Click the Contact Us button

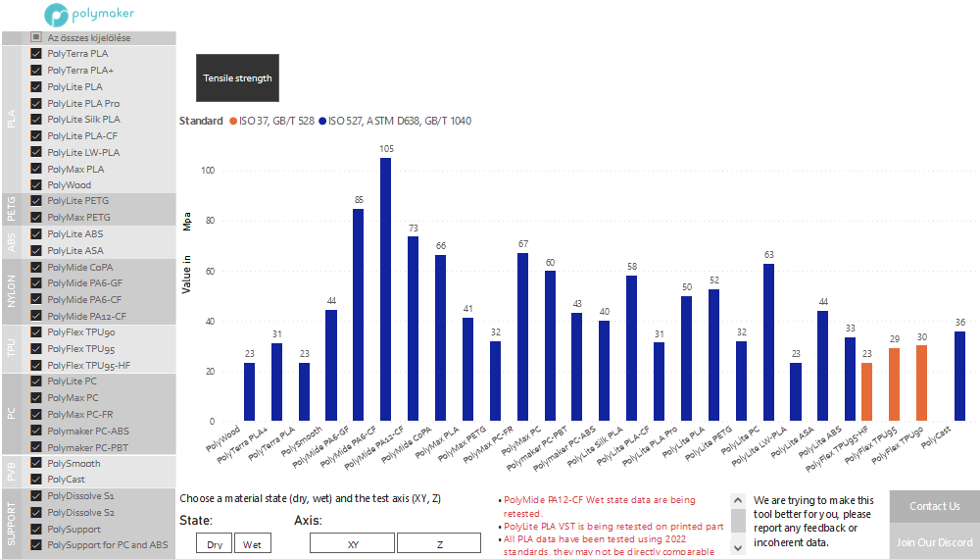pyautogui.click(x=934, y=506)
